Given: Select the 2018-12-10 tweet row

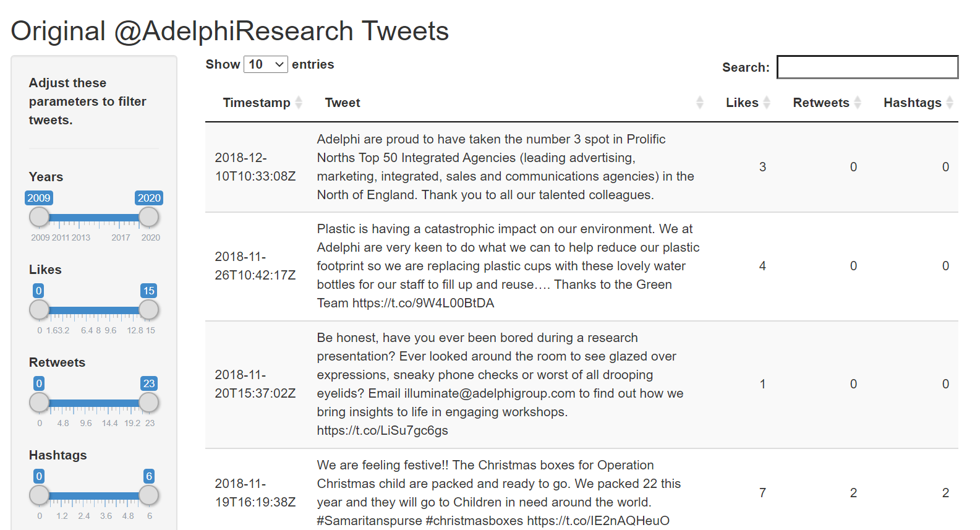Looking at the screenshot, I should [x=582, y=167].
